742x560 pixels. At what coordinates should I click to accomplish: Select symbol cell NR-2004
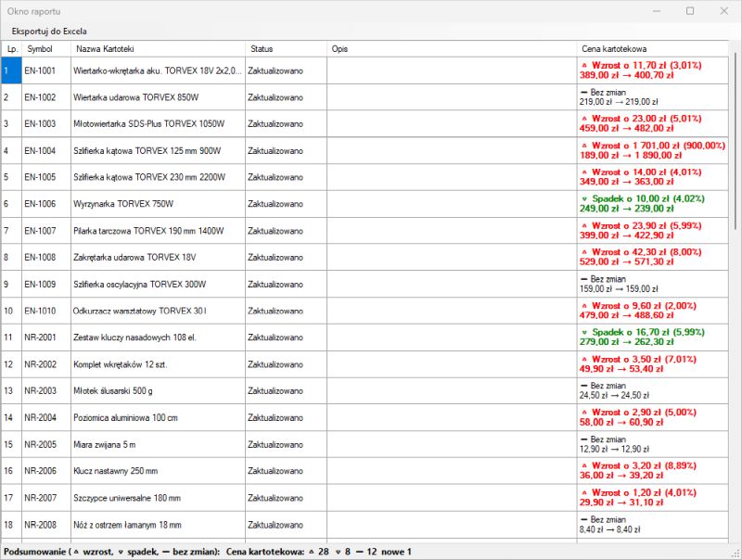pyautogui.click(x=46, y=417)
